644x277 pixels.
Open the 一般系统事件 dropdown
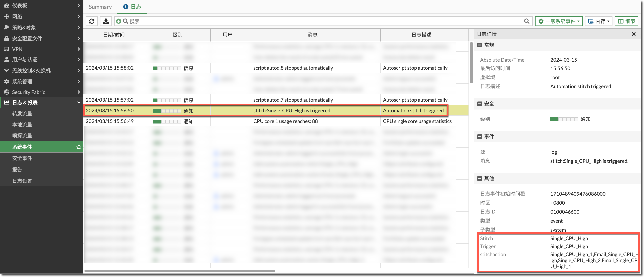click(x=559, y=21)
